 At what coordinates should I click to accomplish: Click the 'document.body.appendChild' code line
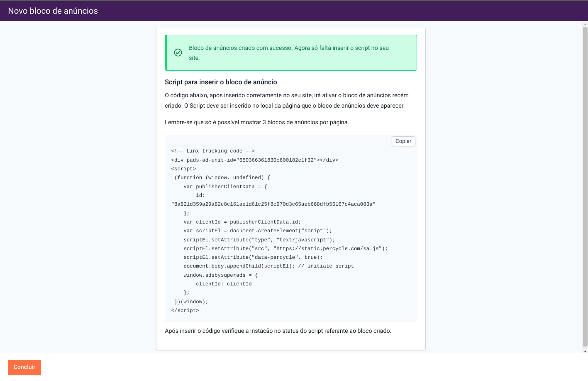tap(268, 266)
